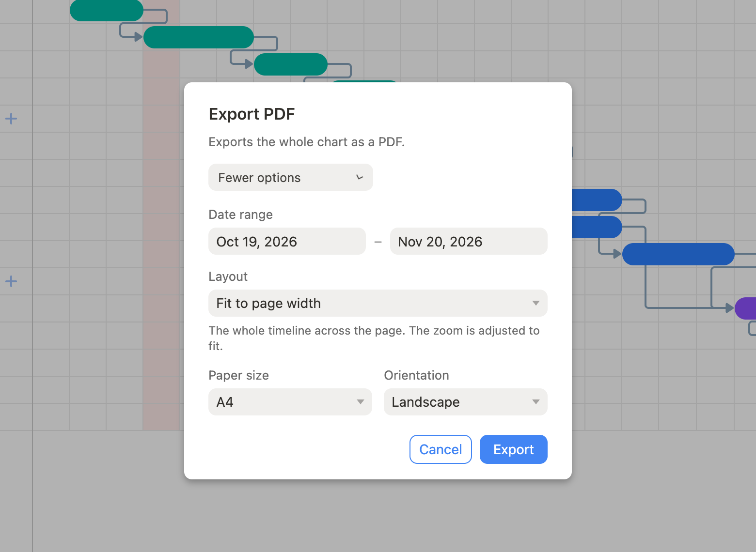
Task: Open the Fit to page width layout dropdown
Action: click(x=378, y=303)
